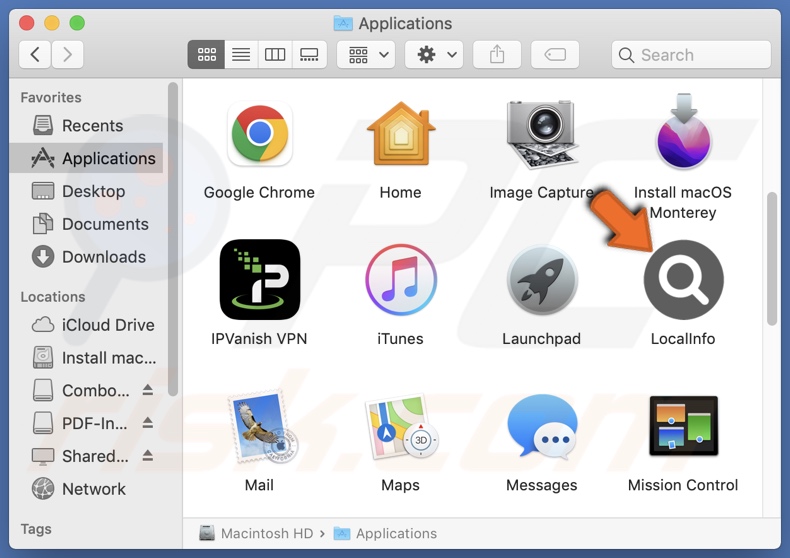
Task: Click Applications in the path bar
Action: coord(385,533)
